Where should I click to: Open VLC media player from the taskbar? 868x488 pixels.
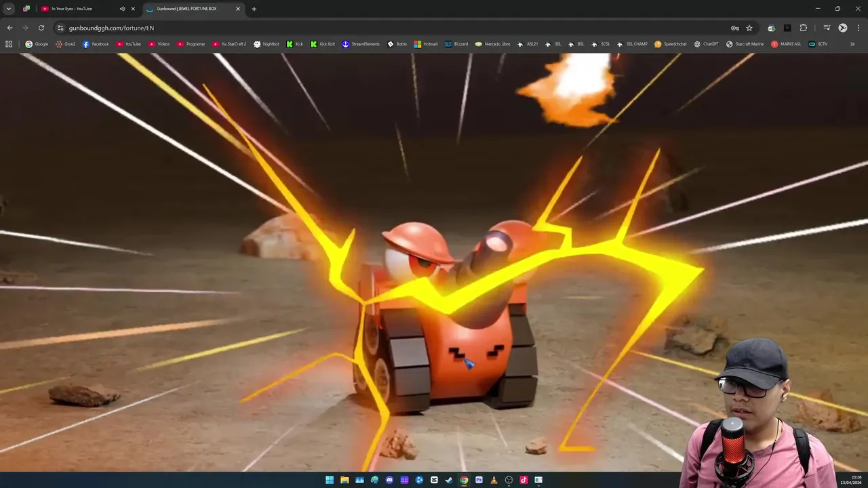point(494,480)
